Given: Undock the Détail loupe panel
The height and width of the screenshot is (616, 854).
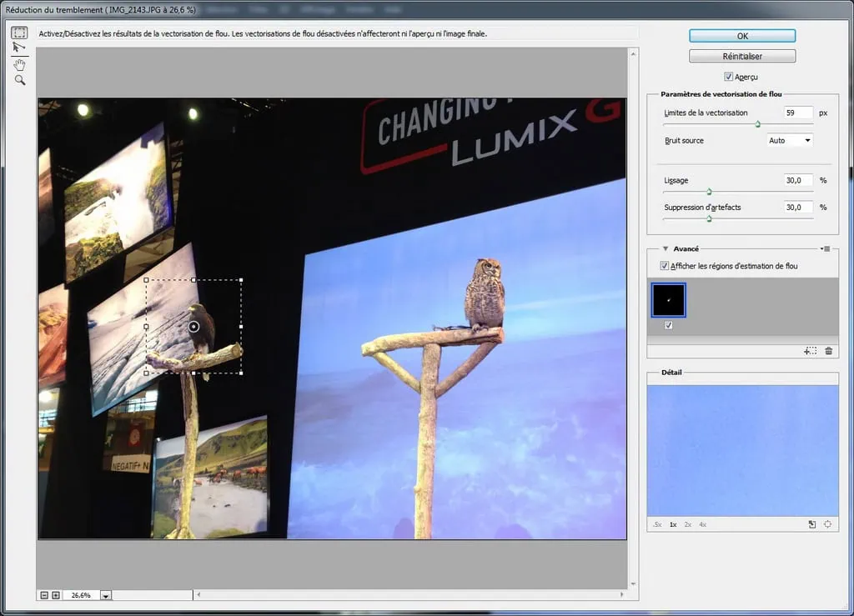Looking at the screenshot, I should coord(812,524).
